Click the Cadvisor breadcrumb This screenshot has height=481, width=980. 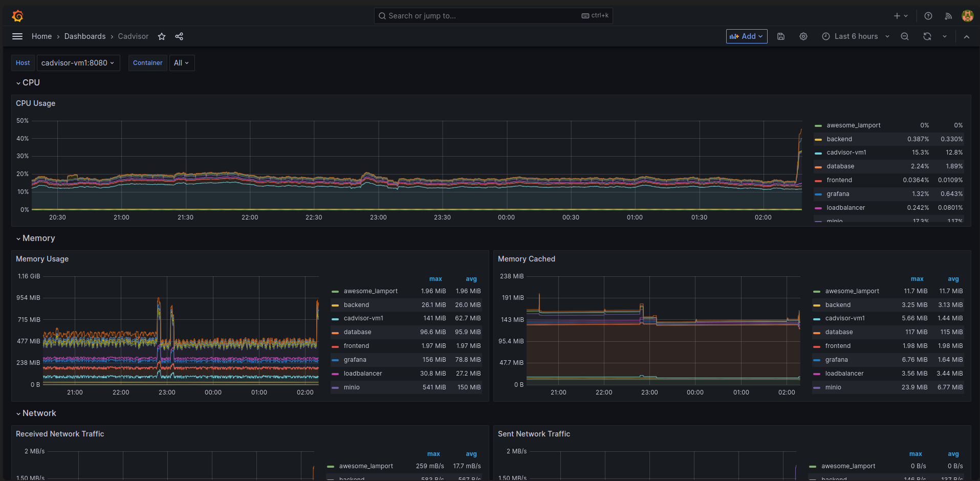tap(133, 36)
